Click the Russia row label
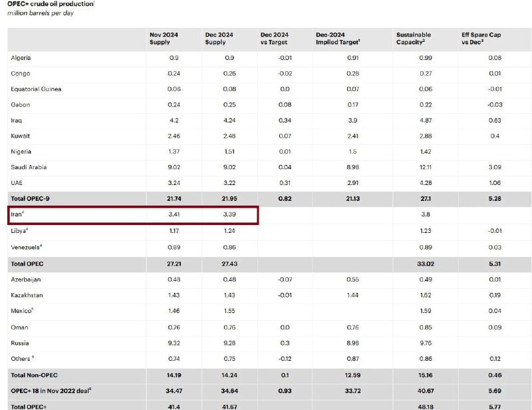The width and height of the screenshot is (532, 410). pyautogui.click(x=21, y=343)
